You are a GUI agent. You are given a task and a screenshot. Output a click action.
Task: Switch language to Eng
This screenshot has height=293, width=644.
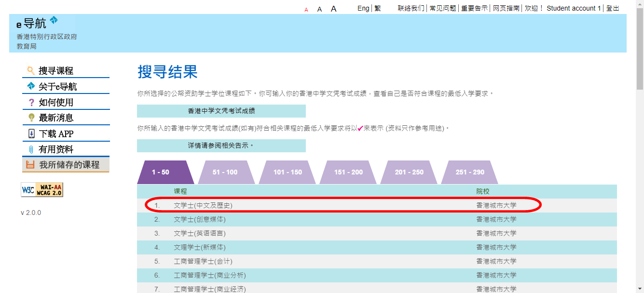click(363, 8)
